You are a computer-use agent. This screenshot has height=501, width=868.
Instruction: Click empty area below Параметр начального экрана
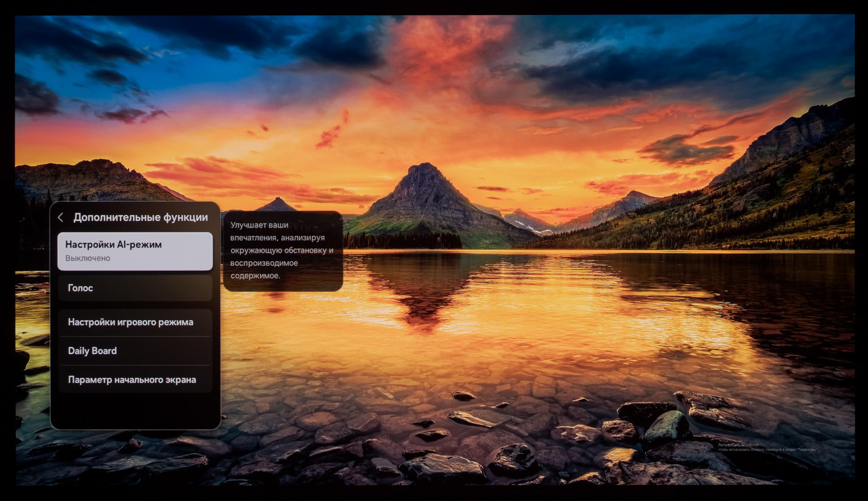coord(135,411)
